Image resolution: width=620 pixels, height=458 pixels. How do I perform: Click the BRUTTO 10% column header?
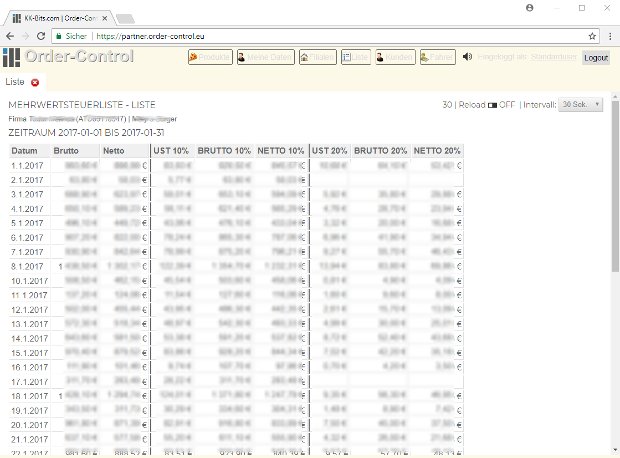point(224,151)
